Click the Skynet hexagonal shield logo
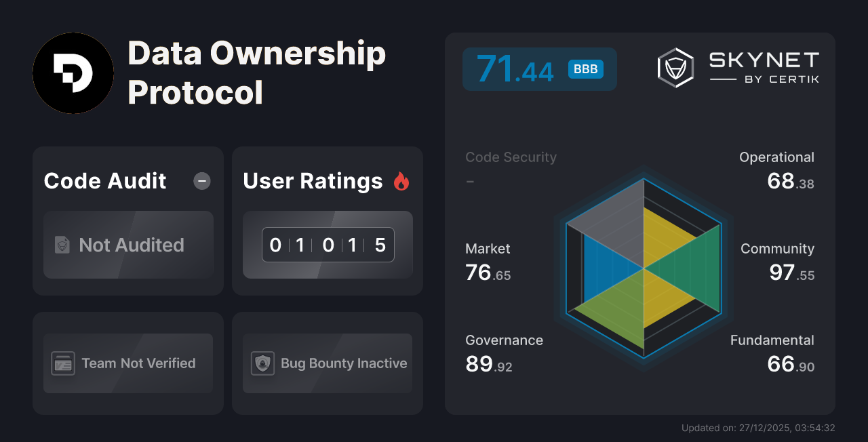This screenshot has width=868, height=442. point(675,67)
